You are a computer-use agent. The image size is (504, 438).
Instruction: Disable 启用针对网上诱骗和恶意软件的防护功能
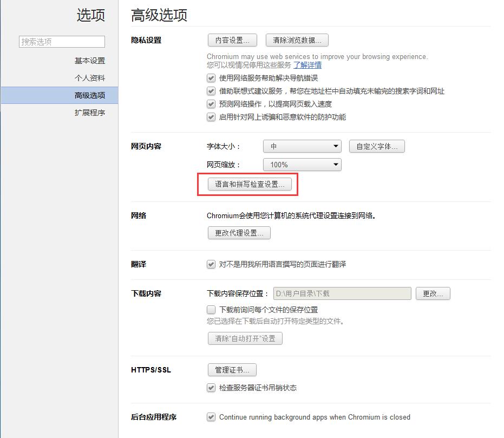[211, 117]
